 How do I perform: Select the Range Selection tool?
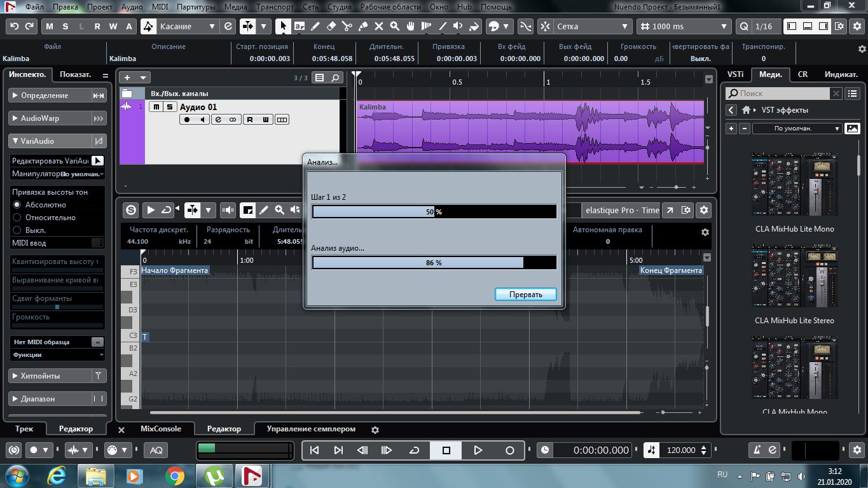(x=300, y=26)
